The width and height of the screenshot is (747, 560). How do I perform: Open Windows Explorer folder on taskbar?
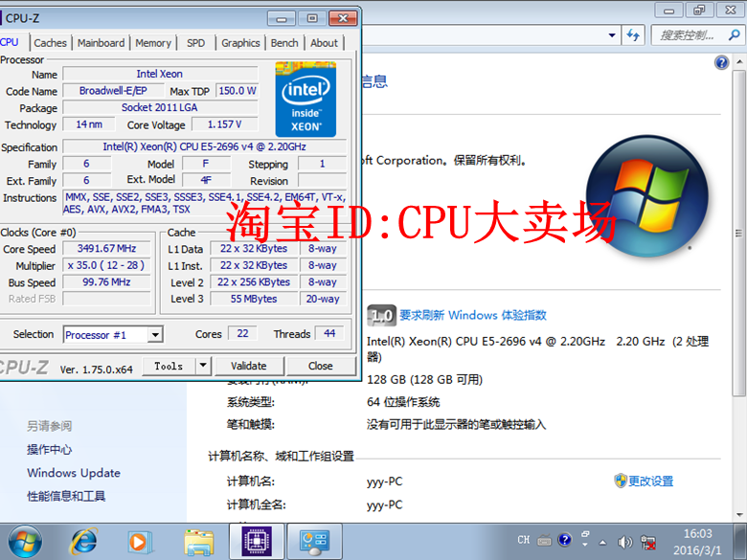click(x=198, y=542)
